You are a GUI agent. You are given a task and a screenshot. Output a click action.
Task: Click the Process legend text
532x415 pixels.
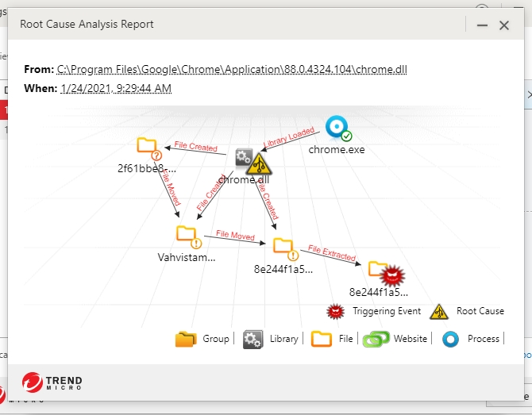point(484,338)
